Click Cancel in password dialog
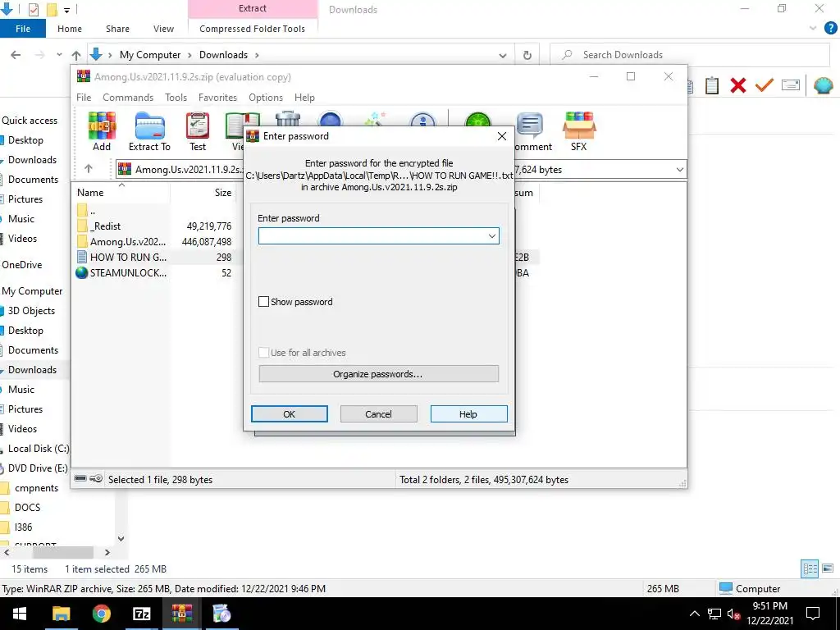This screenshot has width=840, height=630. 379,413
